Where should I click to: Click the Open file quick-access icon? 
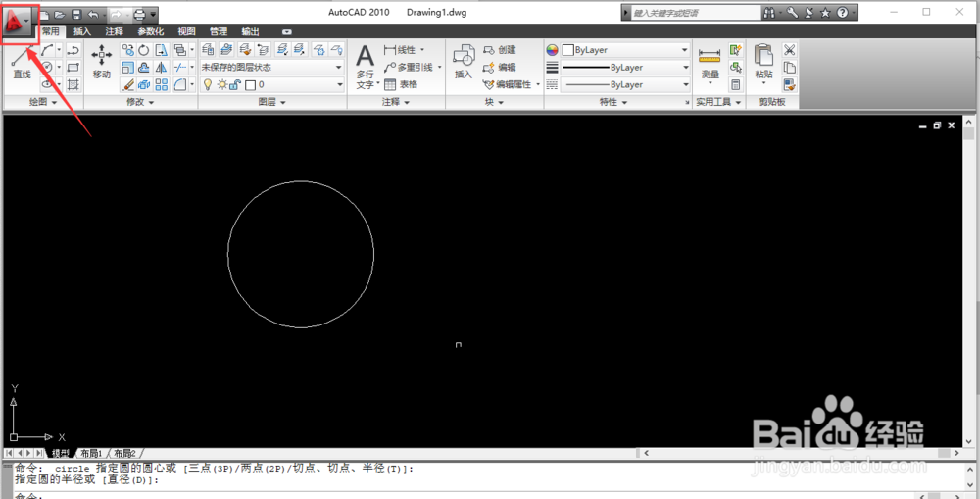[60, 13]
